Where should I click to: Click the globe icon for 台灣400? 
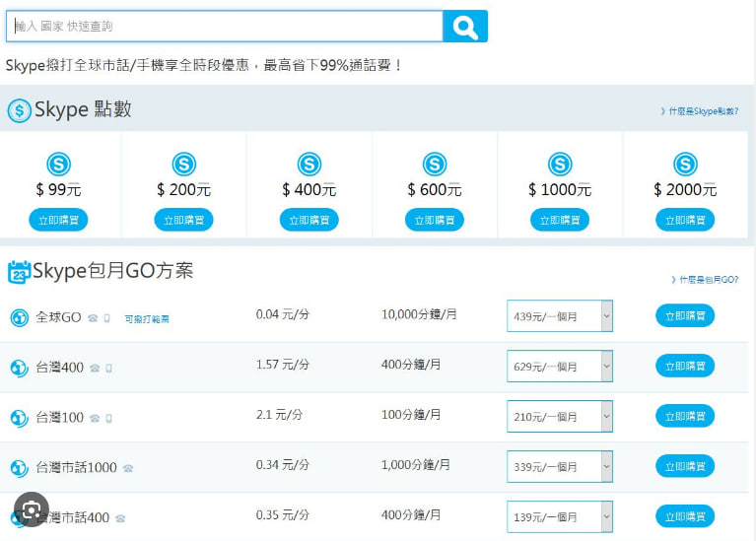[20, 368]
